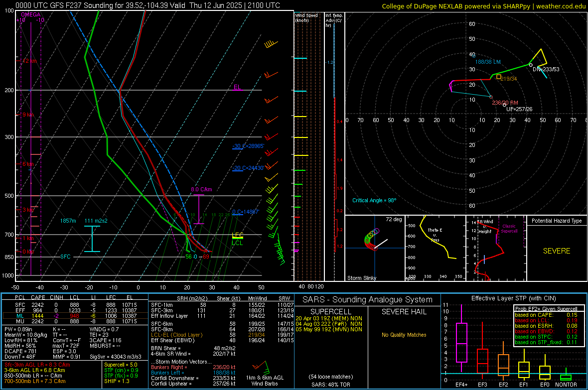Click the 20 Apr 03 19Z (MEM) analogue
This screenshot has width=588, height=390.
(x=329, y=318)
